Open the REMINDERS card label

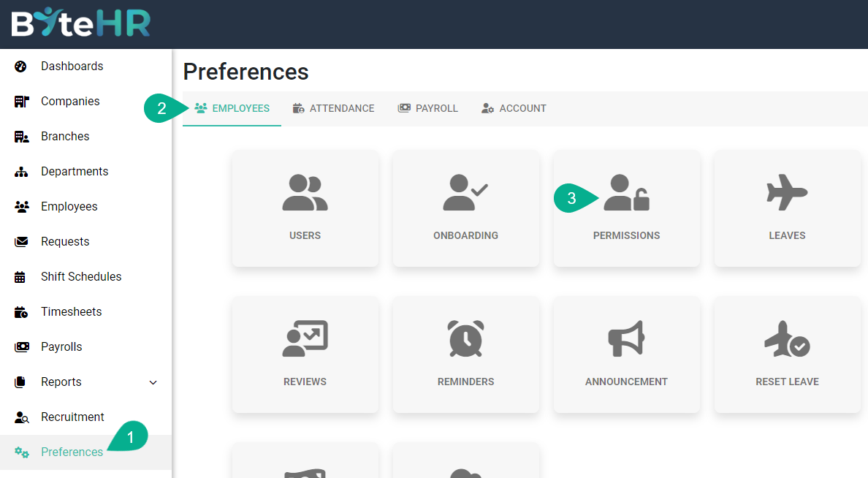click(x=465, y=382)
